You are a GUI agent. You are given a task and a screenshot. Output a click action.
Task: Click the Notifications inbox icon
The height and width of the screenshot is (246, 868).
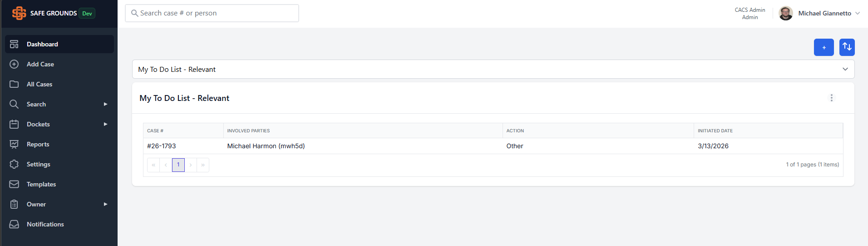point(14,224)
